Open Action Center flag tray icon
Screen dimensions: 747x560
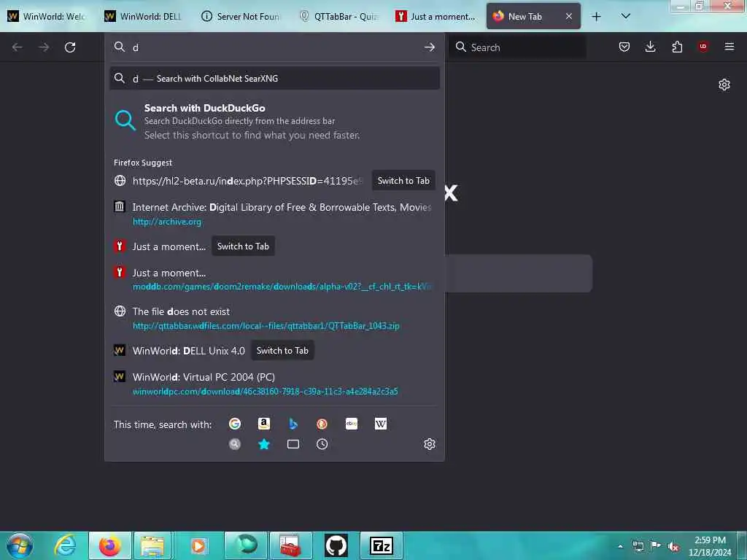[656, 546]
